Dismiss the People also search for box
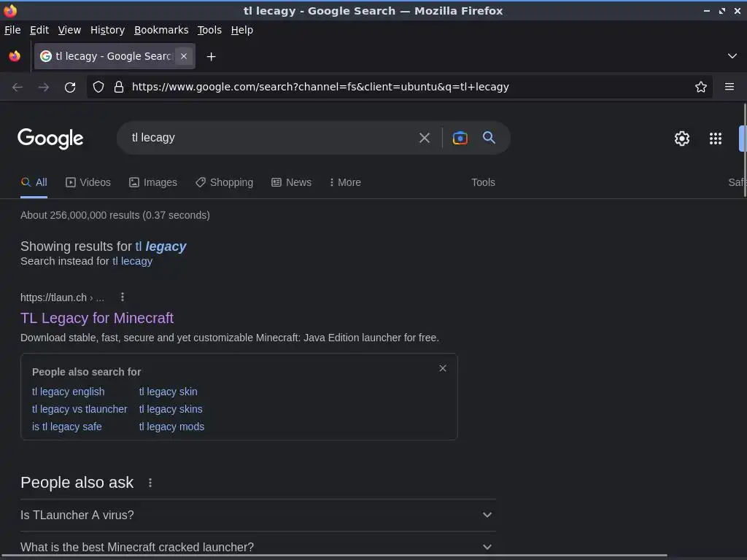Image resolution: width=747 pixels, height=560 pixels. [x=443, y=368]
